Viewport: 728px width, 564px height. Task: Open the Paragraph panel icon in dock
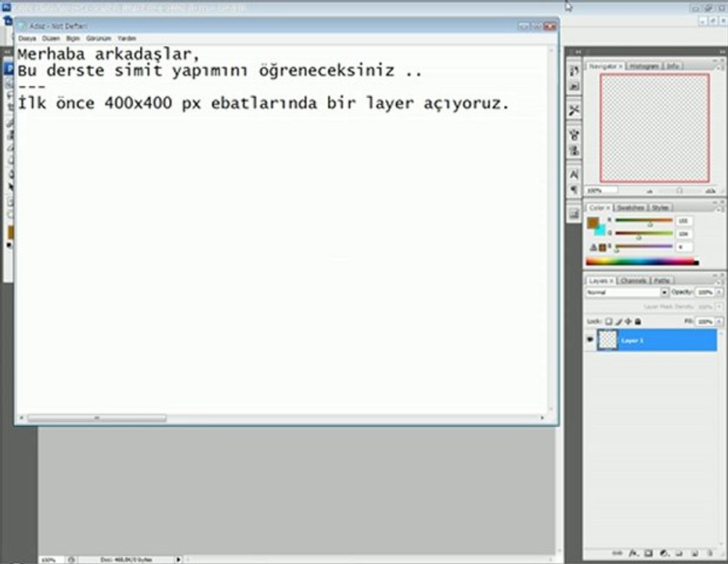[575, 190]
